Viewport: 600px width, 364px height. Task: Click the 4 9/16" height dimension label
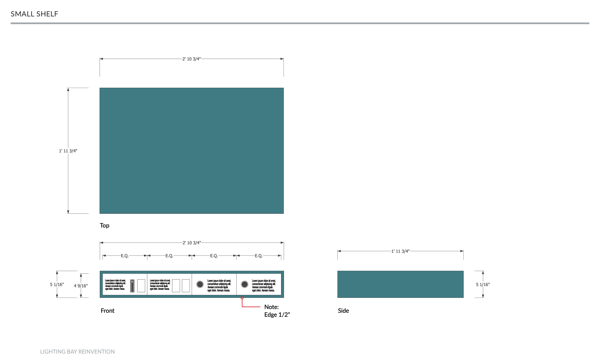[x=81, y=286]
